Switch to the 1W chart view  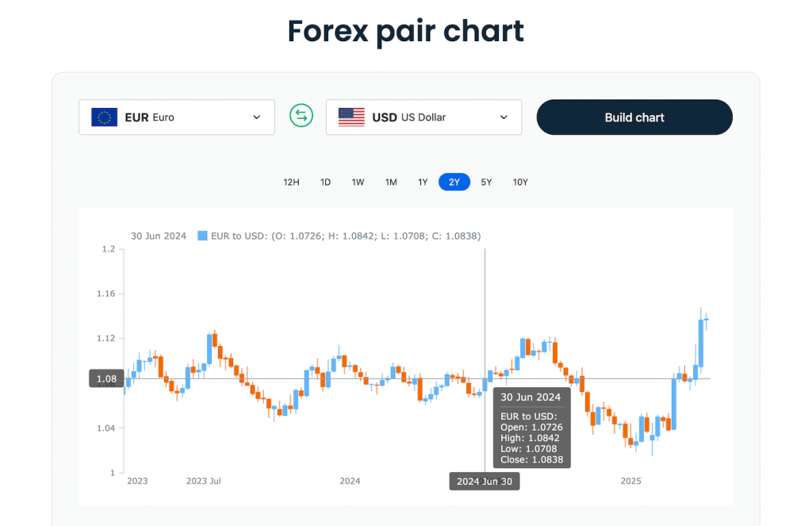358,182
